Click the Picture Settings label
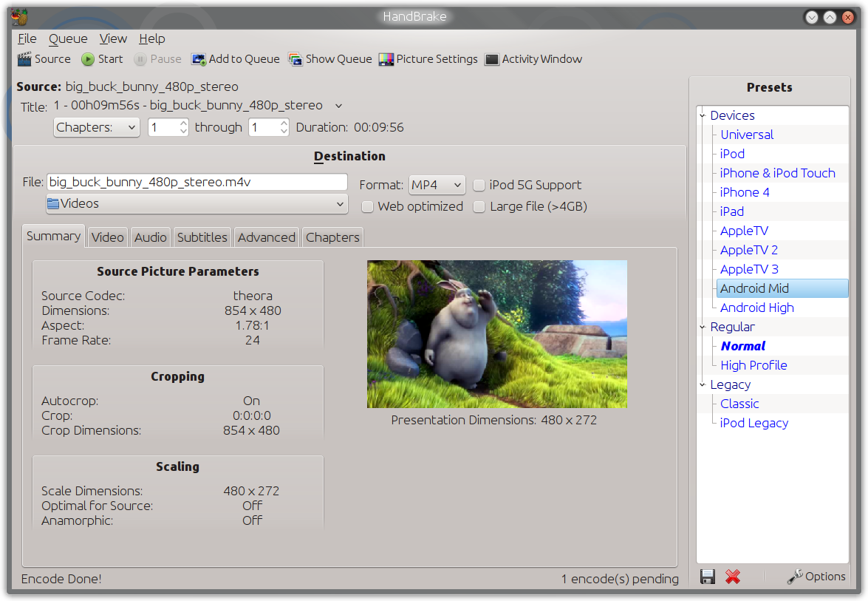The width and height of the screenshot is (868, 601). [x=437, y=59]
